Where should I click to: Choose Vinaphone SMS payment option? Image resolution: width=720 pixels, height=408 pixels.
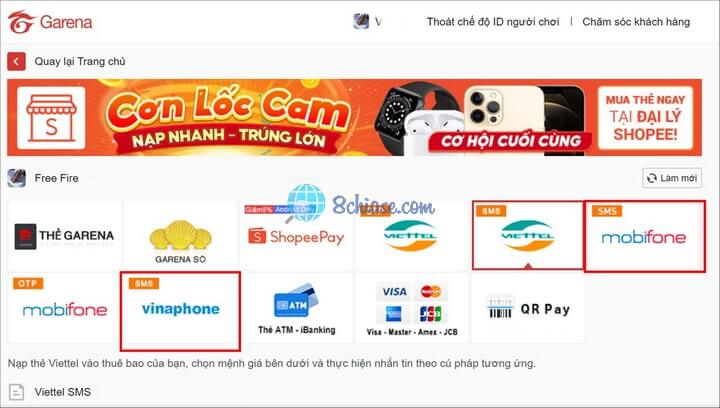click(180, 311)
